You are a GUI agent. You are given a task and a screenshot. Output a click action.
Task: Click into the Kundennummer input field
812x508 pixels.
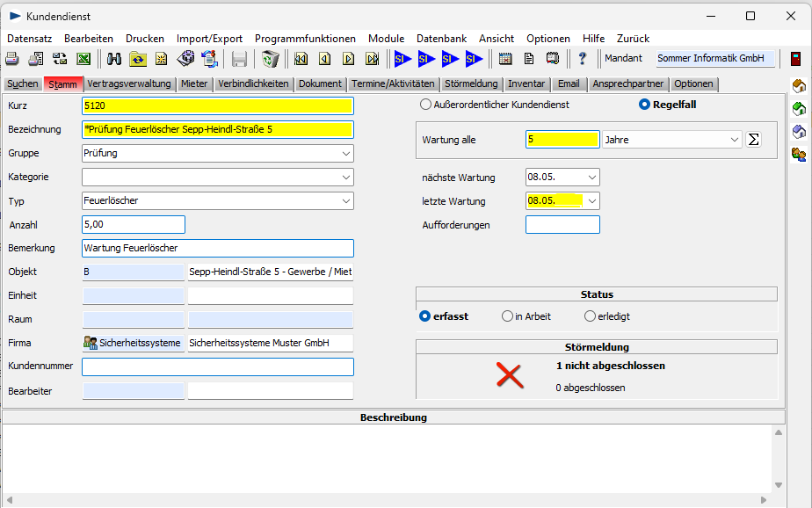pyautogui.click(x=217, y=366)
